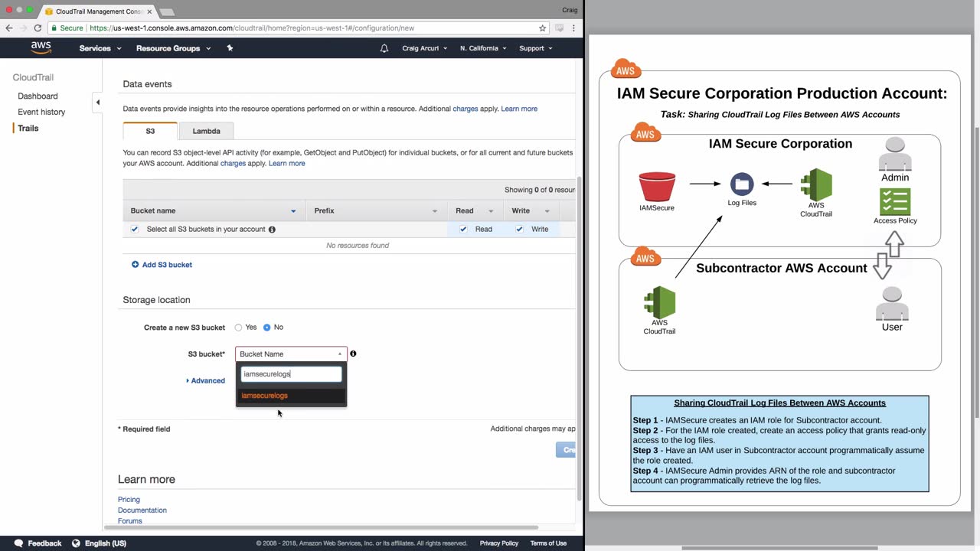Screen dimensions: 980x551
Task: Go to Trails in the sidebar
Action: tap(28, 129)
